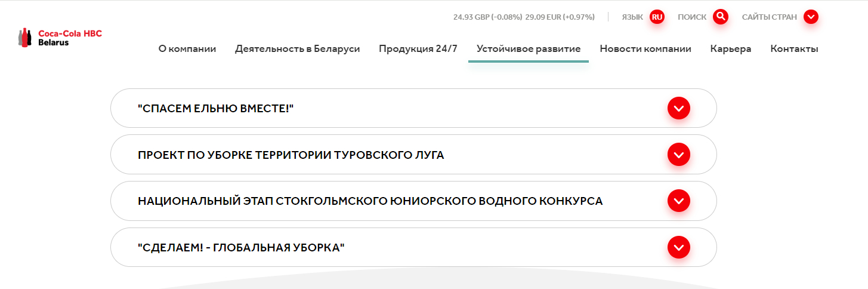Click the red RU language icon
Screen dimensions: 868x289
(657, 17)
